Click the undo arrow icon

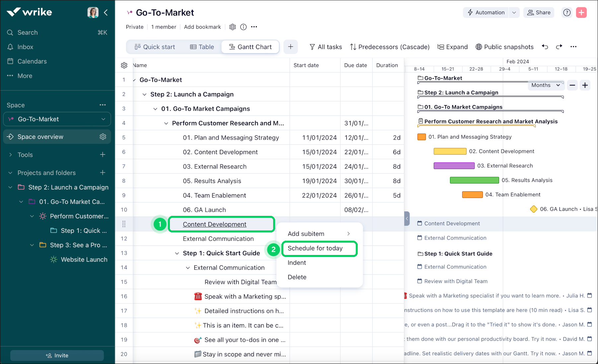545,47
